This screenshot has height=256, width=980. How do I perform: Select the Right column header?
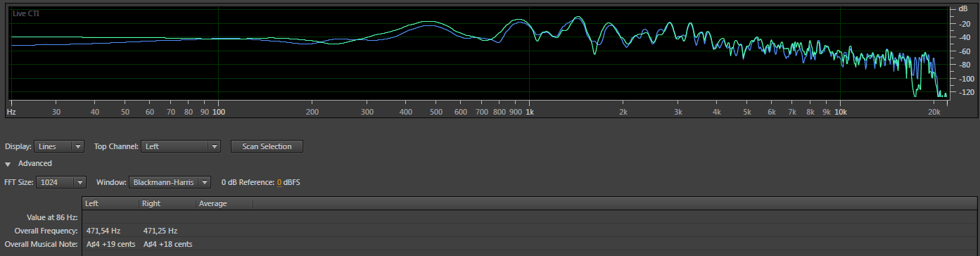point(167,204)
